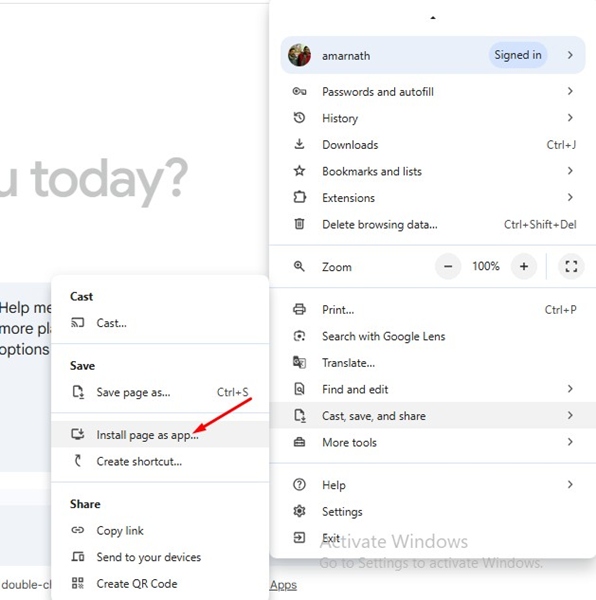Click the Settings gear icon

299,511
